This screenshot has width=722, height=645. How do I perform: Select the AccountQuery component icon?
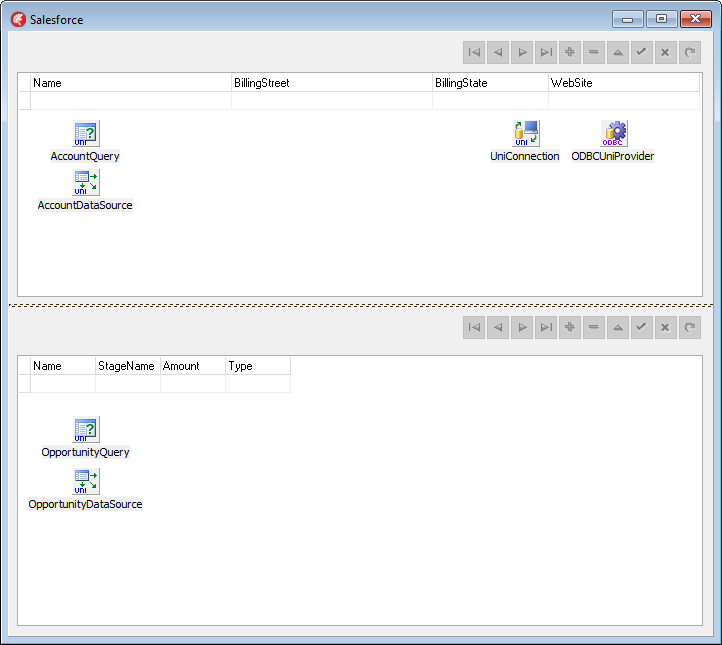[x=86, y=134]
